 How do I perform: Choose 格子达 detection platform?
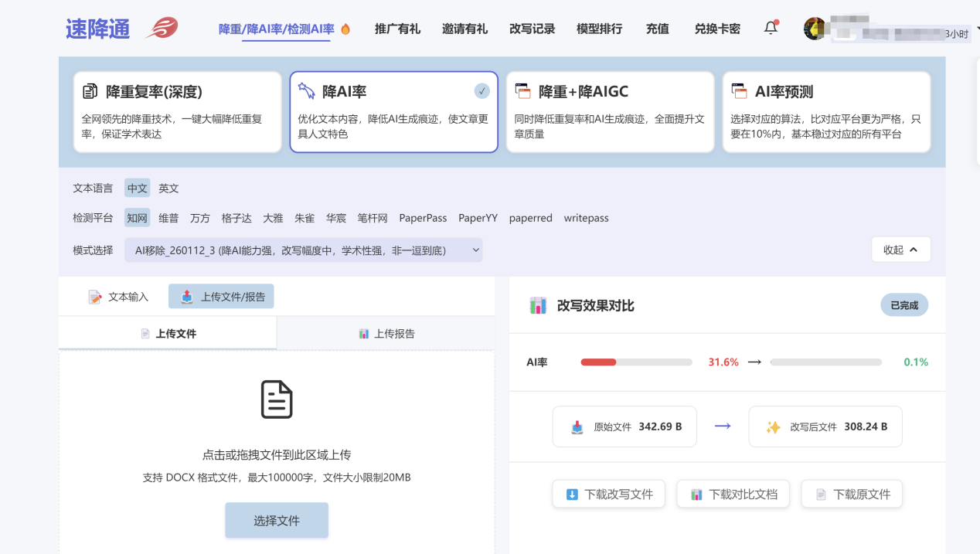coord(236,218)
